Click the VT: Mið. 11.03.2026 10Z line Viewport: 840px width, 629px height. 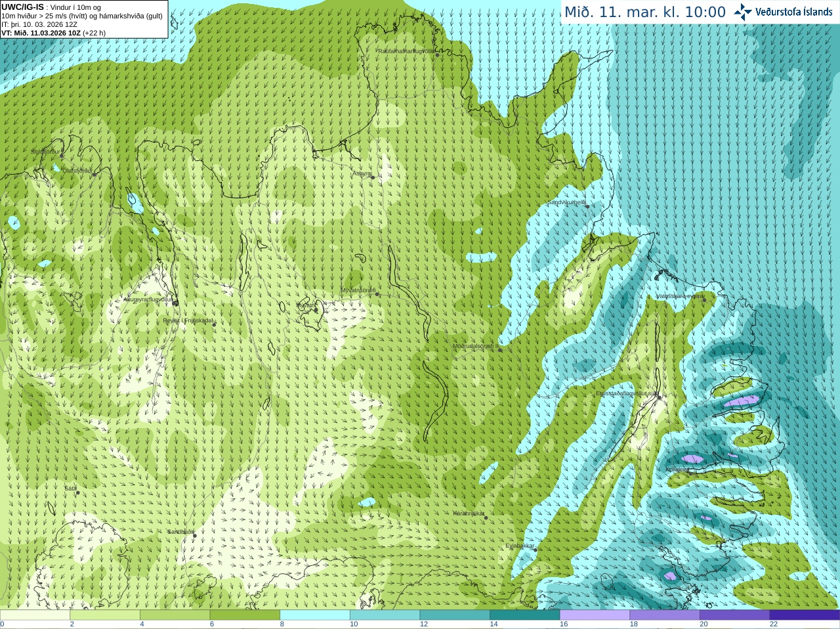(53, 33)
